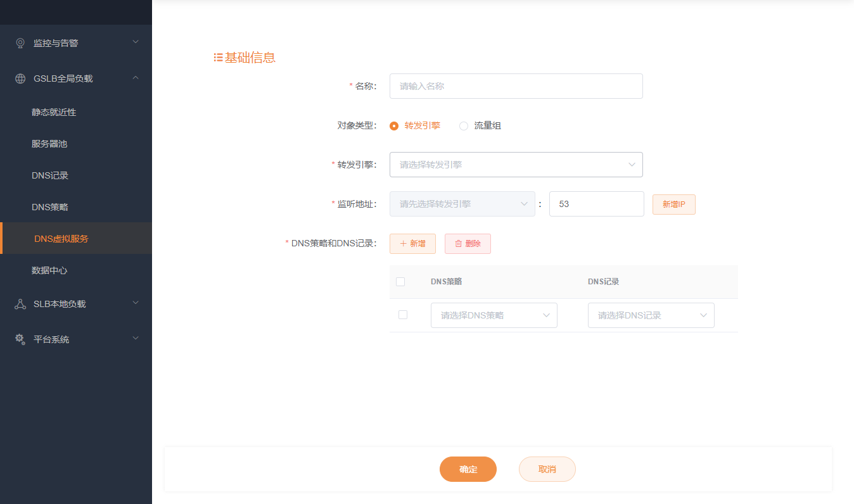Viewport: 854px width, 504px height.
Task: Click the trash icon on the 删除 button
Action: [x=458, y=244]
